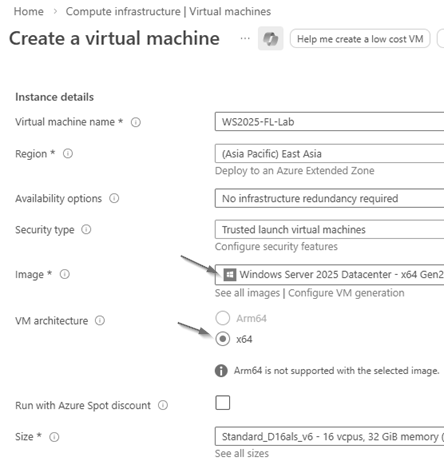Screen dimensions: 444x461
Task: Show info for Virtual machine name
Action: [x=136, y=122]
